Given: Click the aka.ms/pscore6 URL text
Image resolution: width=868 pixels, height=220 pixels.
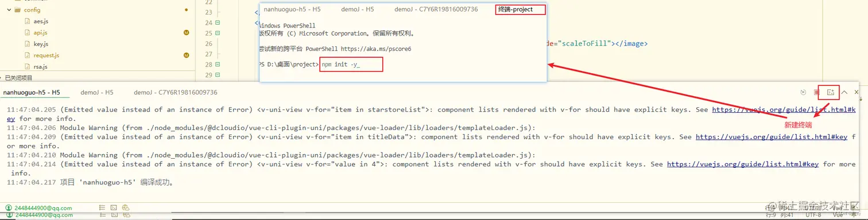Looking at the screenshot, I should coord(376,49).
